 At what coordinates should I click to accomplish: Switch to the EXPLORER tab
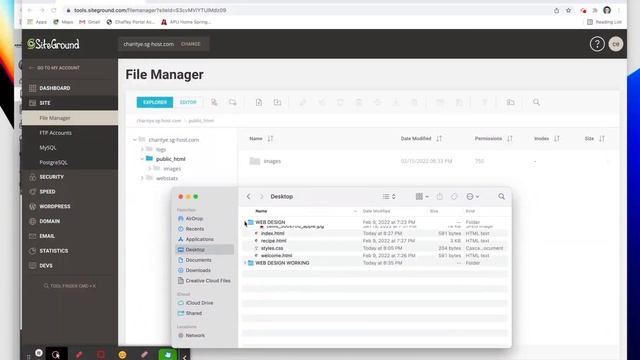coord(155,102)
